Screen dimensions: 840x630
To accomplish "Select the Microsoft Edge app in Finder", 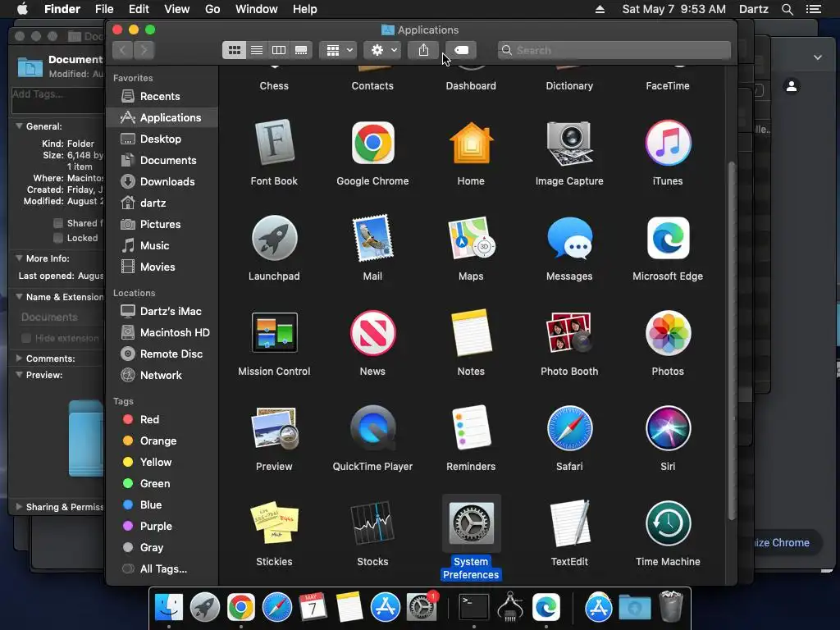I will 668,239.
